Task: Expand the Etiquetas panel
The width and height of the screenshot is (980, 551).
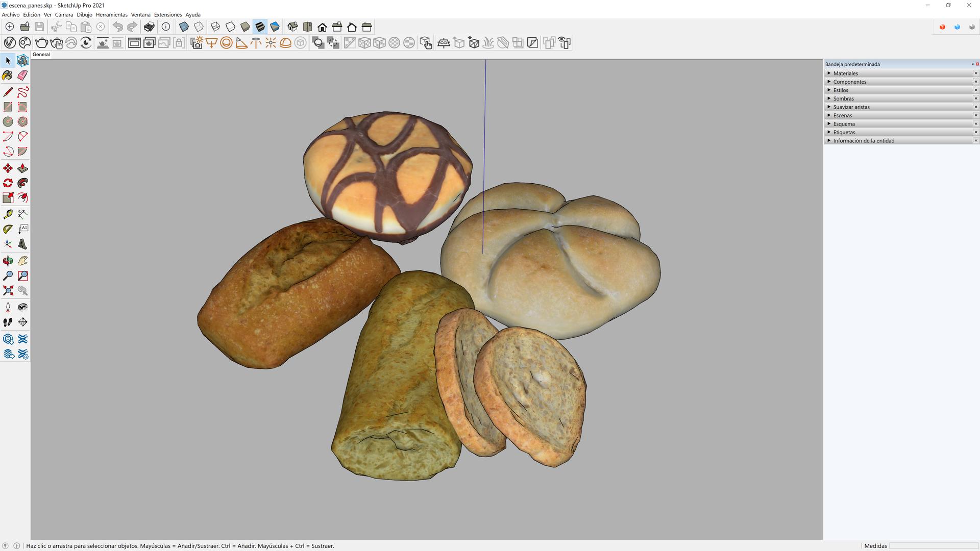Action: pyautogui.click(x=844, y=133)
